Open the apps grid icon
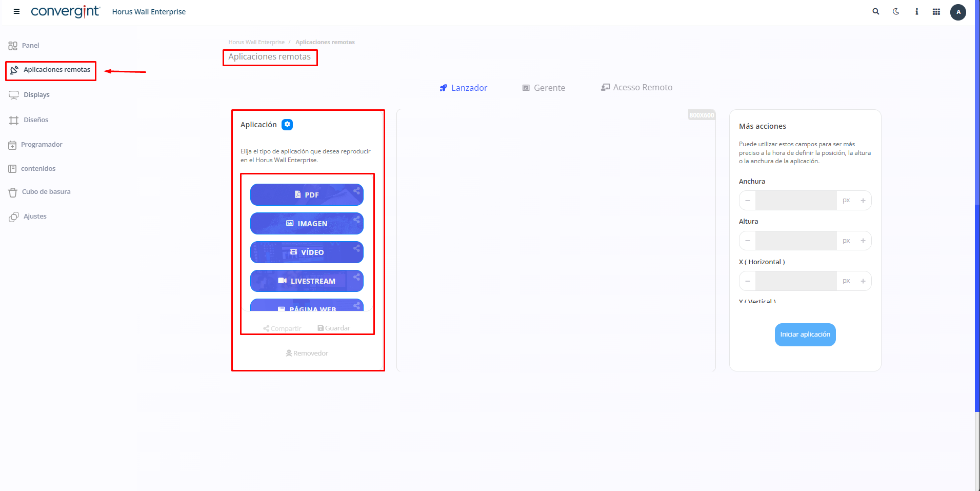 coord(936,12)
